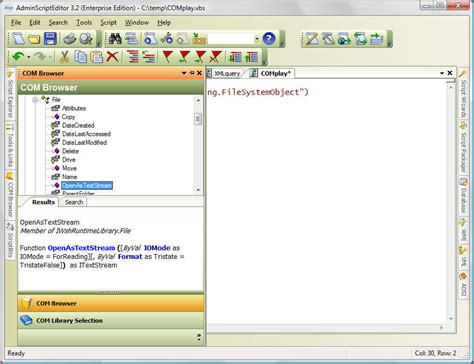Open the ScriptBits side tab
Image resolution: width=474 pixels, height=364 pixels.
click(x=10, y=240)
